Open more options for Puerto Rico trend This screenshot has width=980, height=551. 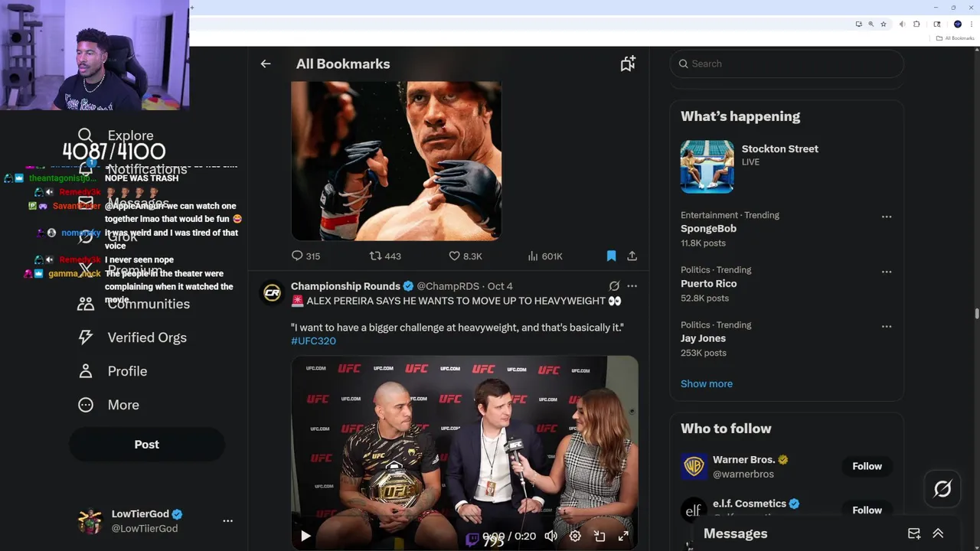point(887,272)
